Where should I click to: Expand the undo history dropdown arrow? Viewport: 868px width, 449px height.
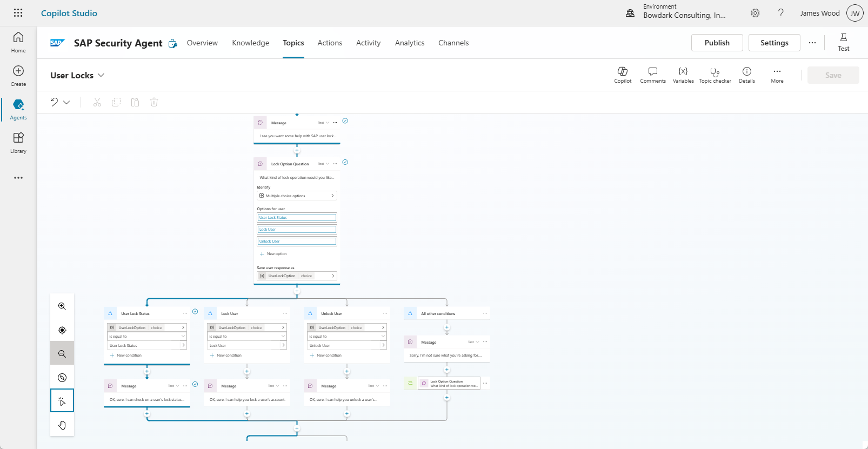point(66,102)
